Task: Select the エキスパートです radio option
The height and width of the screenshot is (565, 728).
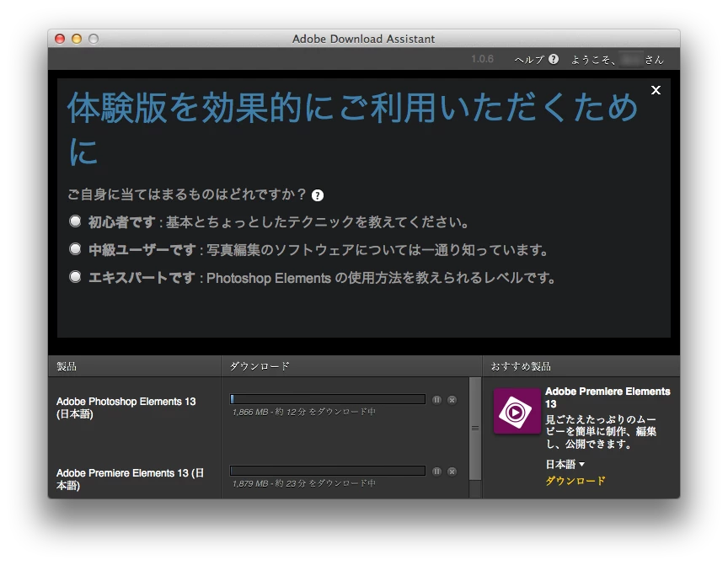Action: click(x=75, y=277)
